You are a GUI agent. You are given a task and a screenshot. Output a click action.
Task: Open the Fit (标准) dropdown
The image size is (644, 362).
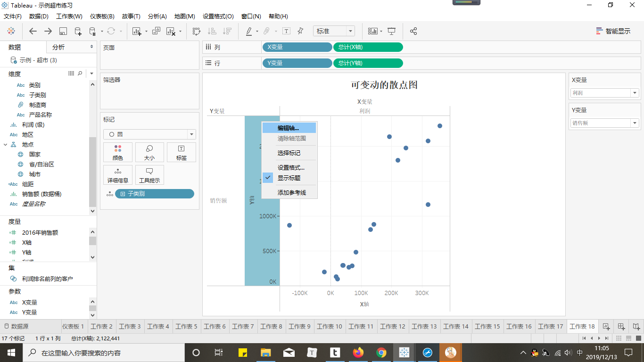(334, 31)
